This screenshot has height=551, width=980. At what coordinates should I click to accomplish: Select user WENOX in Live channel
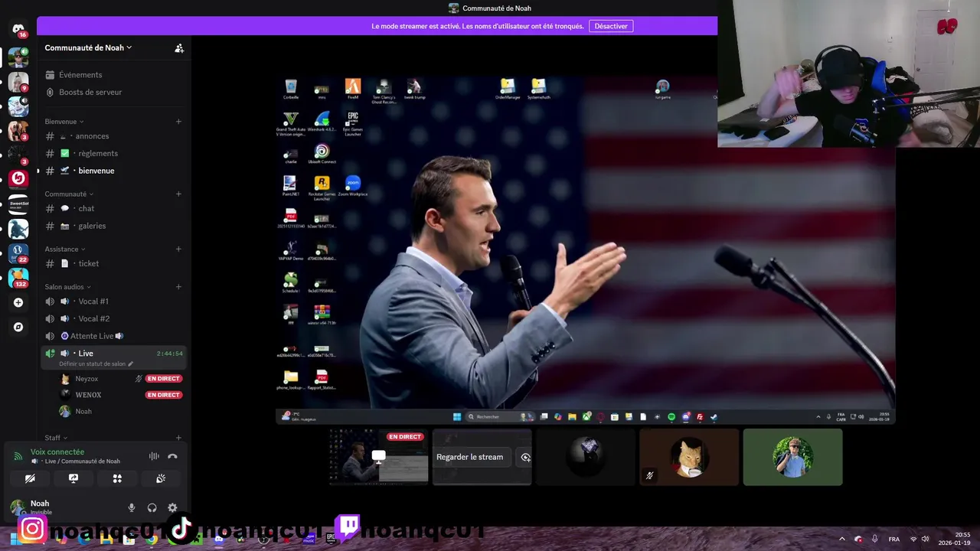[x=88, y=395]
